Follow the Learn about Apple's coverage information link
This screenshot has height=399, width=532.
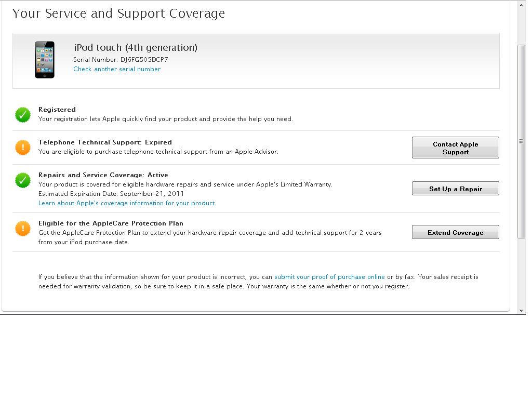click(127, 203)
